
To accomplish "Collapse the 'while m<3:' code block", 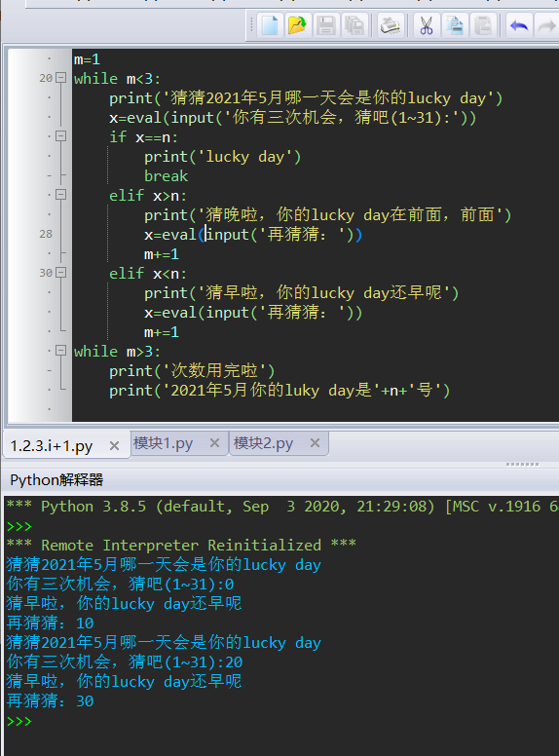I will 60,78.
